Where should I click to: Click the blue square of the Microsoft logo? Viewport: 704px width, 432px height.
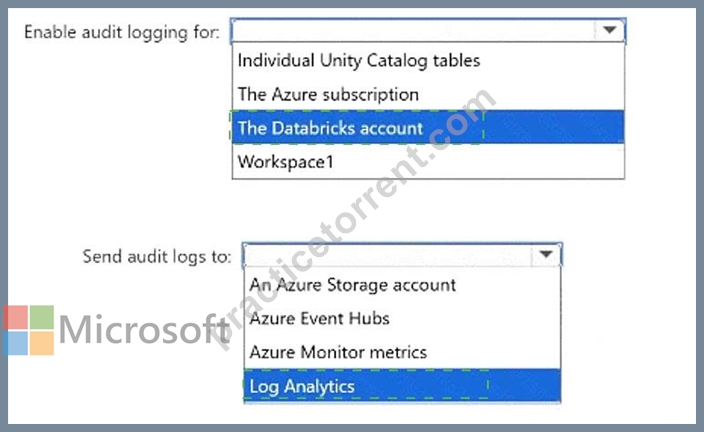[x=15, y=343]
